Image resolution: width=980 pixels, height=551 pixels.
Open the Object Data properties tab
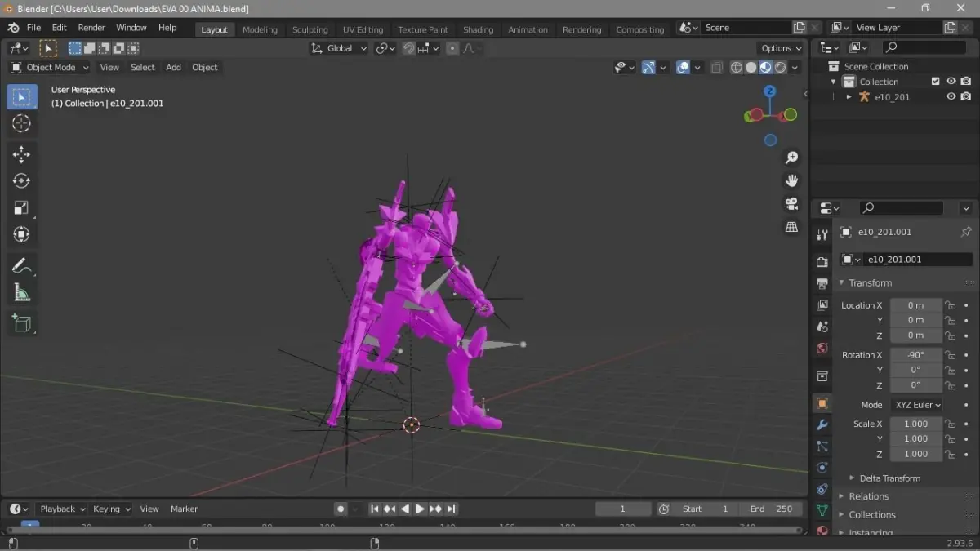click(822, 510)
